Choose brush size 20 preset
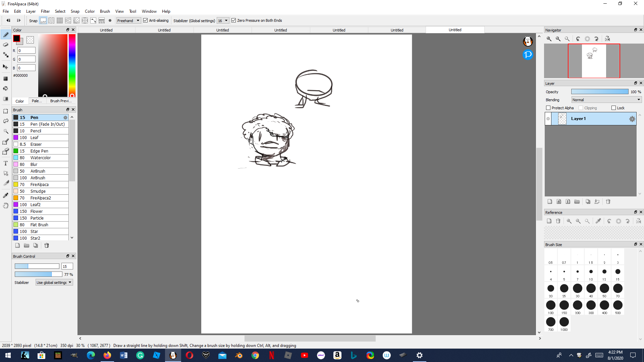This screenshot has width=644, height=362. (x=551, y=289)
